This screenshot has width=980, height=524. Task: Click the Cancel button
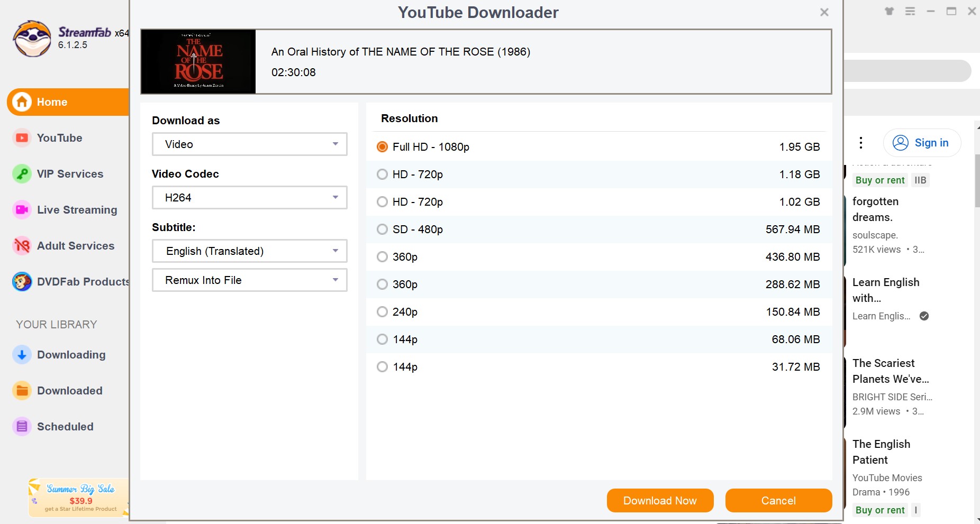778,501
